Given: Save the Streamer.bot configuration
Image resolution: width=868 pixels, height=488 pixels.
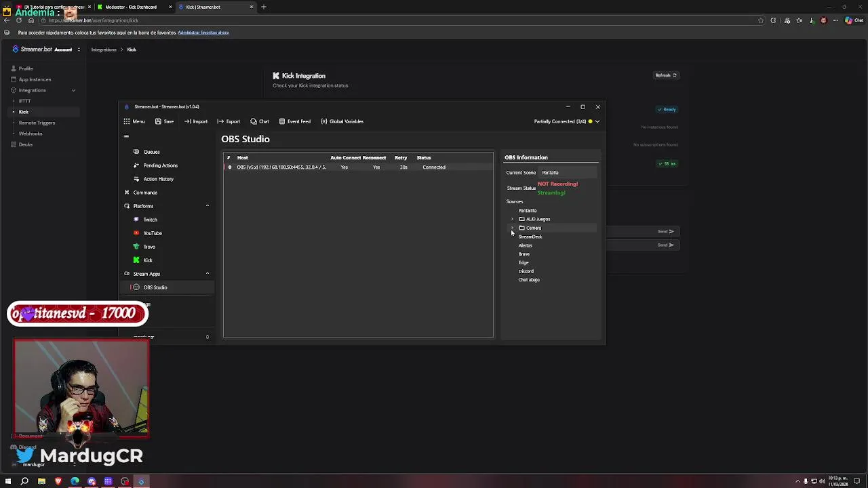Looking at the screenshot, I should click(x=164, y=121).
